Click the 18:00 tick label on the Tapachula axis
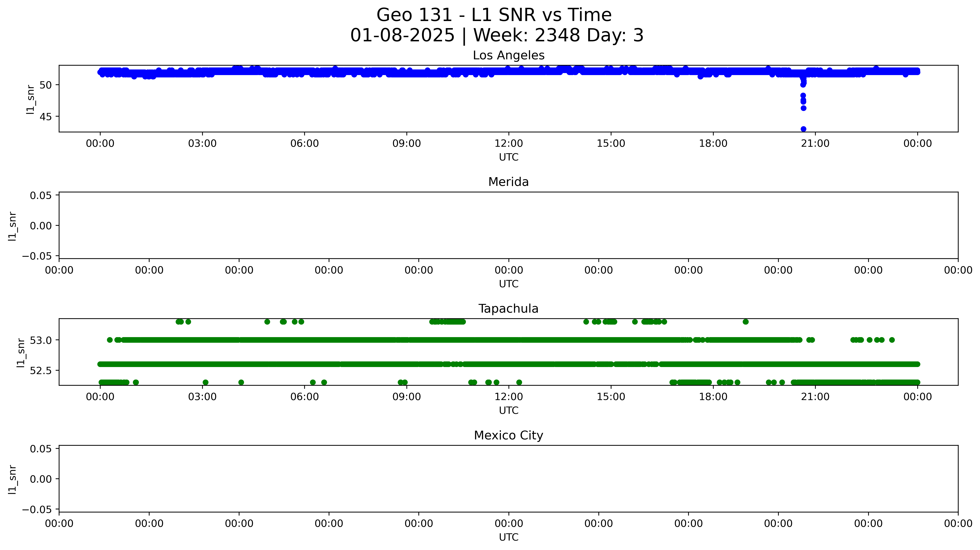 pyautogui.click(x=713, y=397)
